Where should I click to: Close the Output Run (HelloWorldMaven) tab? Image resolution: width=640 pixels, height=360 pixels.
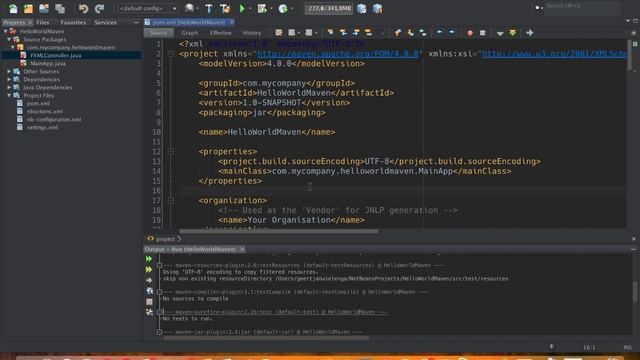click(242, 249)
